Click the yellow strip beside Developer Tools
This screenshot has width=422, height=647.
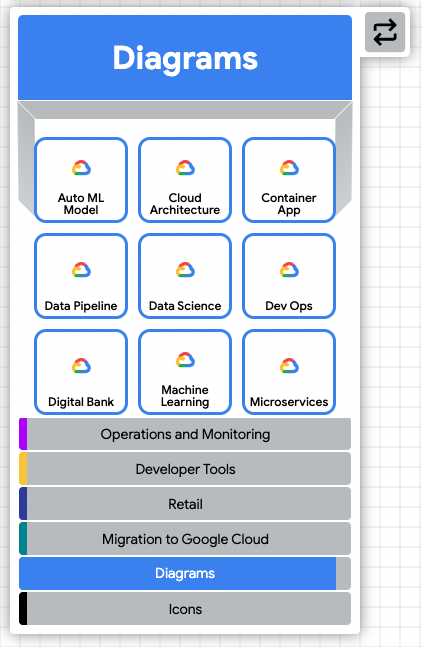(23, 469)
